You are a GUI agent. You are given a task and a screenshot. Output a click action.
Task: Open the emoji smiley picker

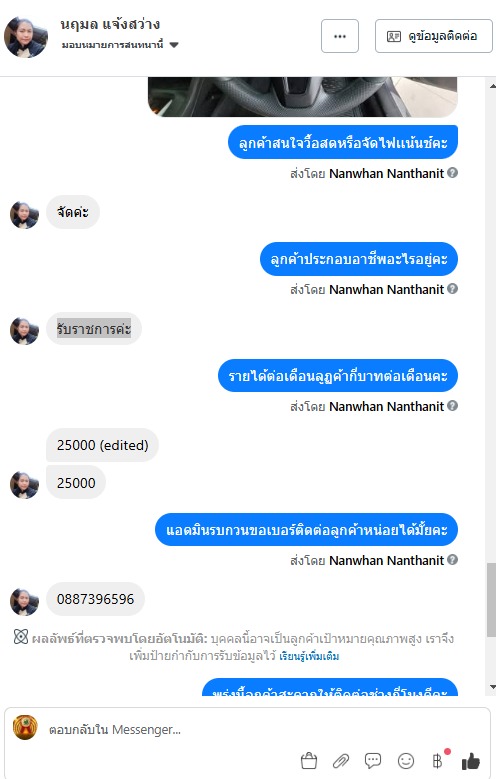coord(406,761)
